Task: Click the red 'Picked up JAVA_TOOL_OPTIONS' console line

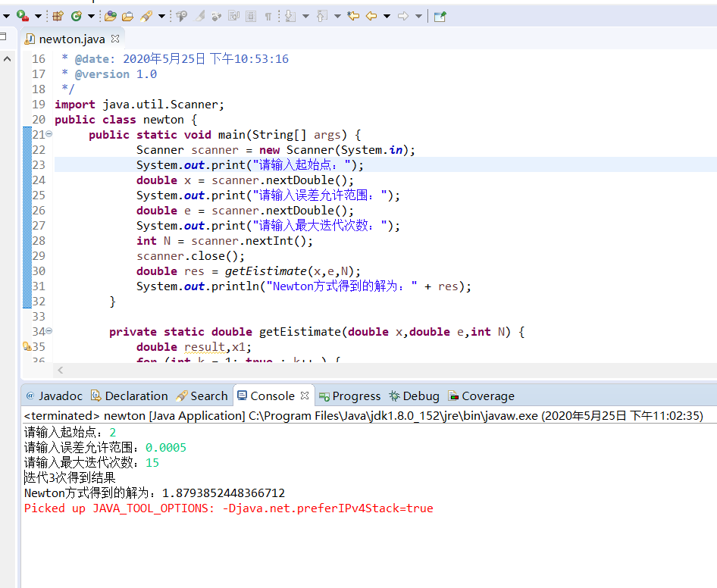Action: coord(229,508)
